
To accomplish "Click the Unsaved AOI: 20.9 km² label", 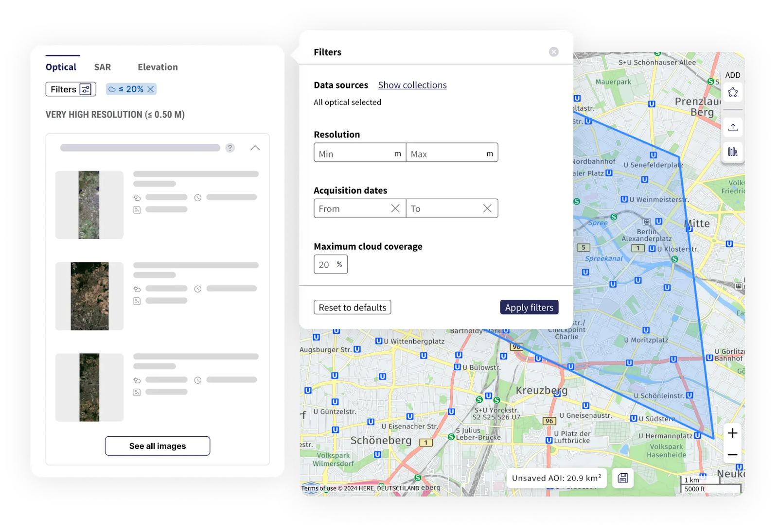I will (x=557, y=478).
